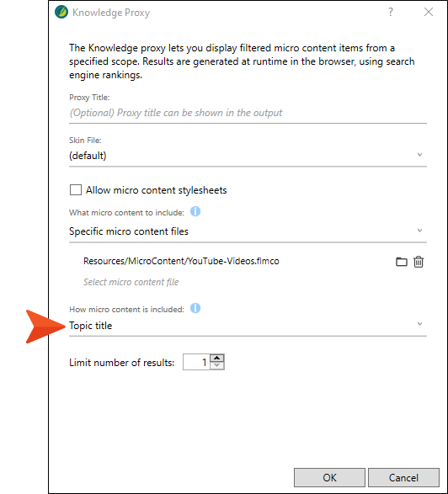Click the Allow micro content stylesheets label
The image size is (448, 494).
click(157, 190)
